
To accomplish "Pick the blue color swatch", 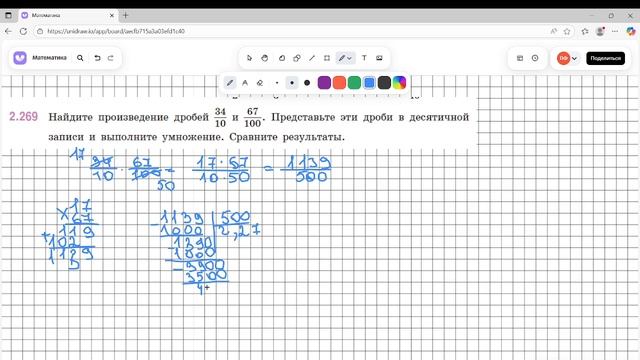I will (369, 83).
